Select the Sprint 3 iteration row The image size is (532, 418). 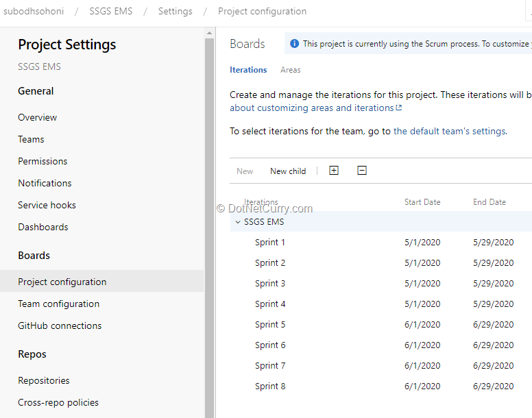click(x=381, y=284)
